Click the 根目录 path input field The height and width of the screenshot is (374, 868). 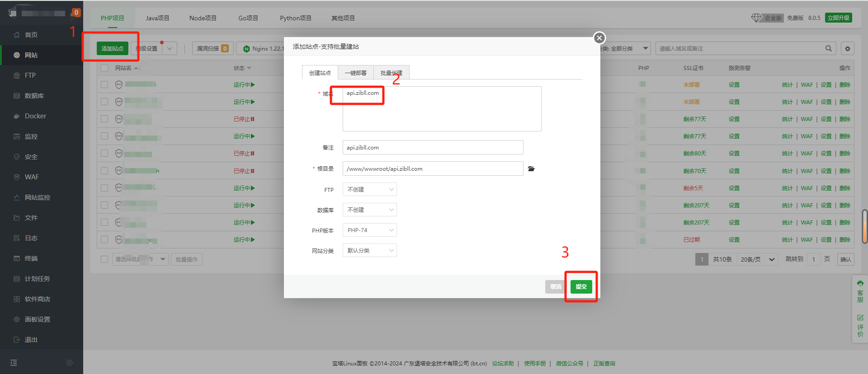pos(433,168)
